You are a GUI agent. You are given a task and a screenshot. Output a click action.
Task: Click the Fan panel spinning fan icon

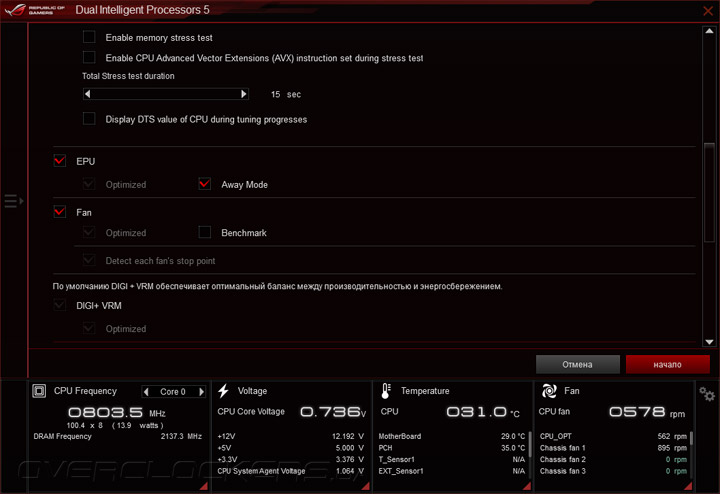pyautogui.click(x=549, y=391)
